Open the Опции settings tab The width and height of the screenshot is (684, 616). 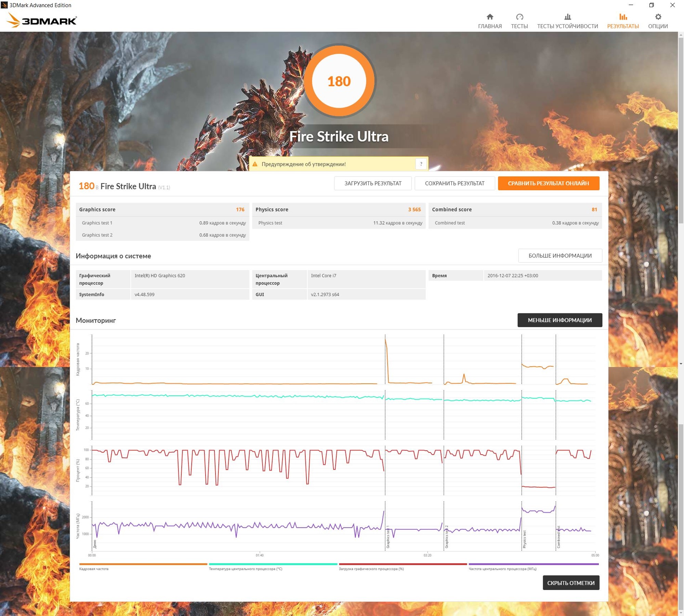[658, 21]
